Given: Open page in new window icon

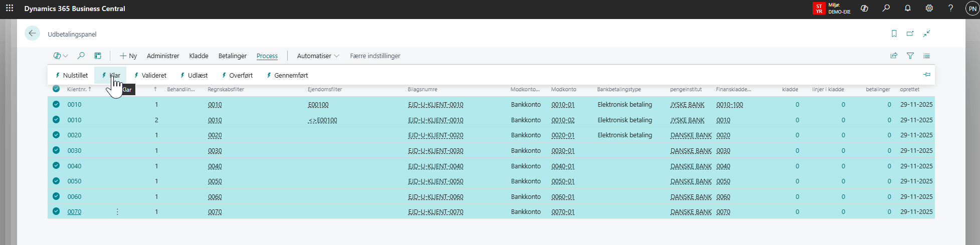Looking at the screenshot, I should (910, 34).
